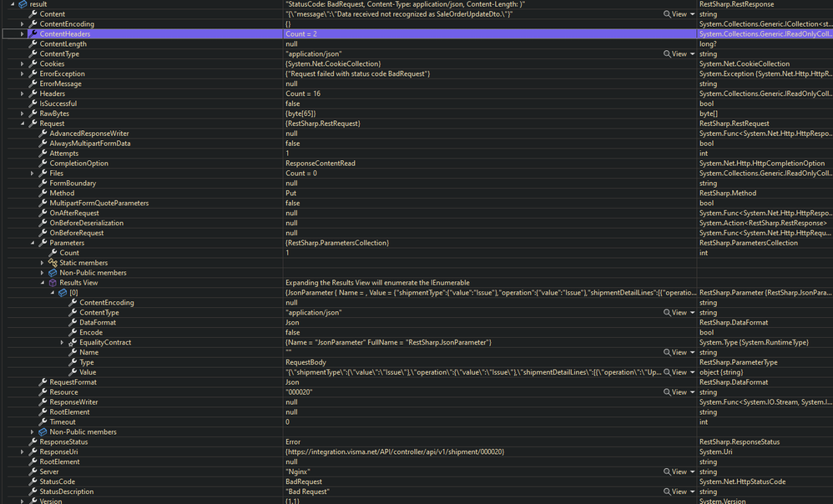The width and height of the screenshot is (833, 504).
Task: Click the "ResponseContentRead" value
Action: (x=321, y=164)
